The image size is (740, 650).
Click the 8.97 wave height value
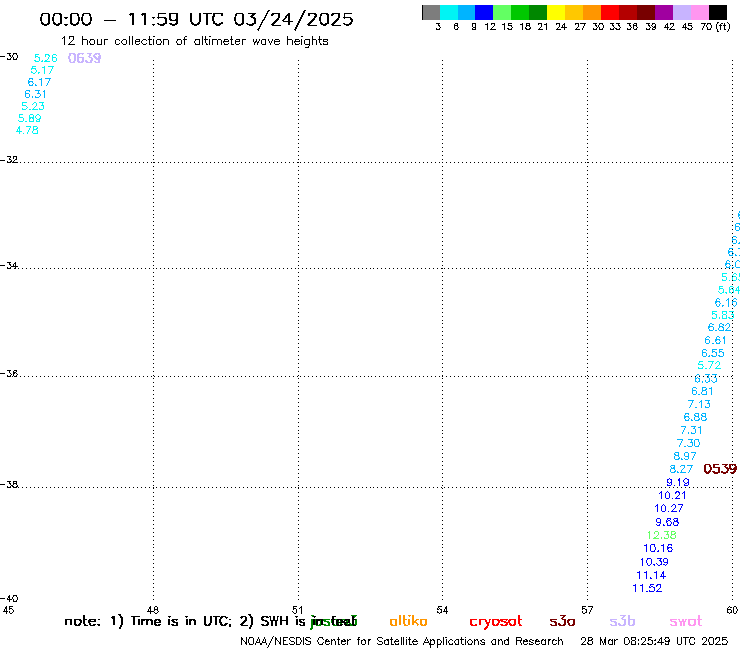[685, 456]
